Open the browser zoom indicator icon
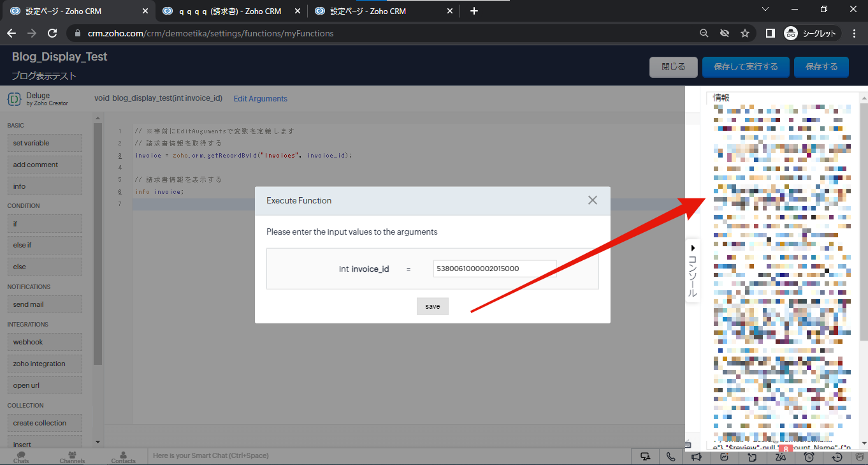The height and width of the screenshot is (465, 868). tap(704, 33)
